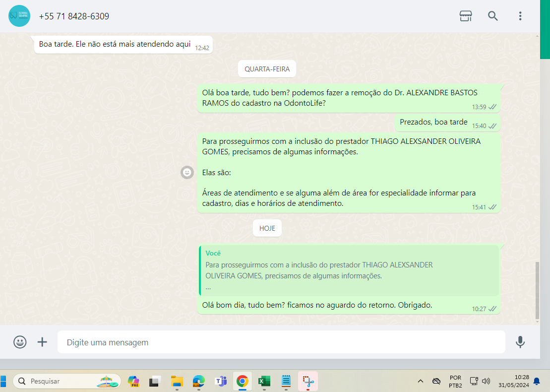This screenshot has height=392, width=550.
Task: Select the 'Prezados, boa tarde' message
Action: click(x=447, y=123)
